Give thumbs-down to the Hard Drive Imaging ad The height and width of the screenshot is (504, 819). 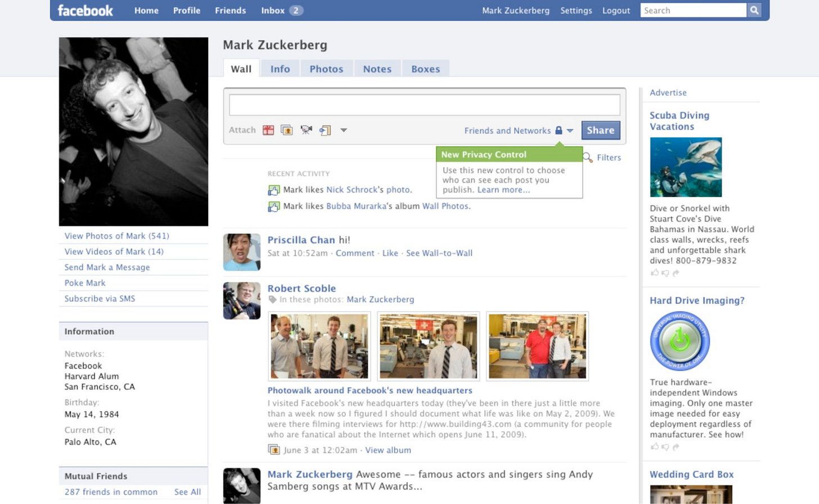666,447
